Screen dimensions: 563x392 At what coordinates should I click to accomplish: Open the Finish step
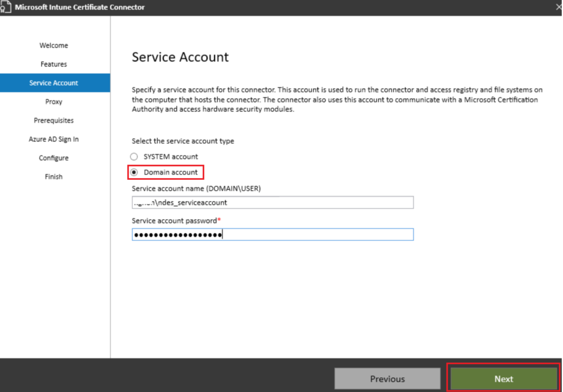click(54, 176)
